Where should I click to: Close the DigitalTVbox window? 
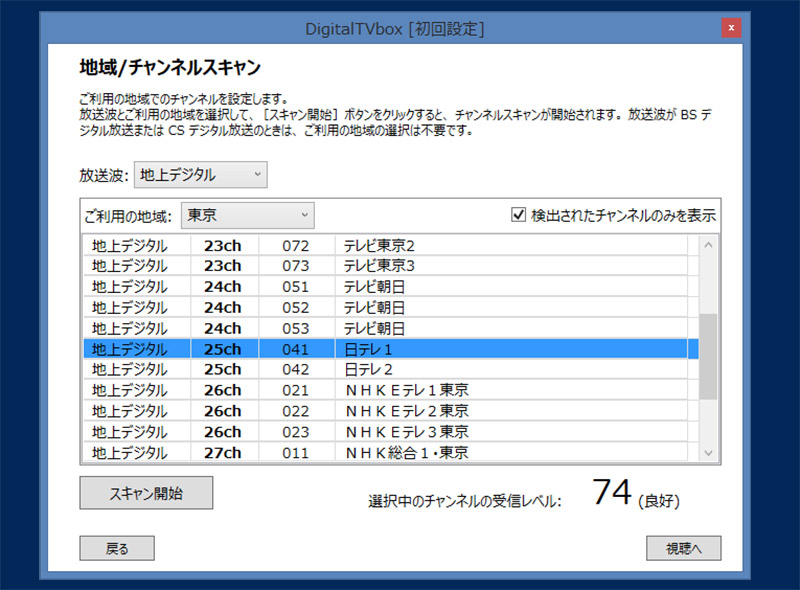pos(732,28)
